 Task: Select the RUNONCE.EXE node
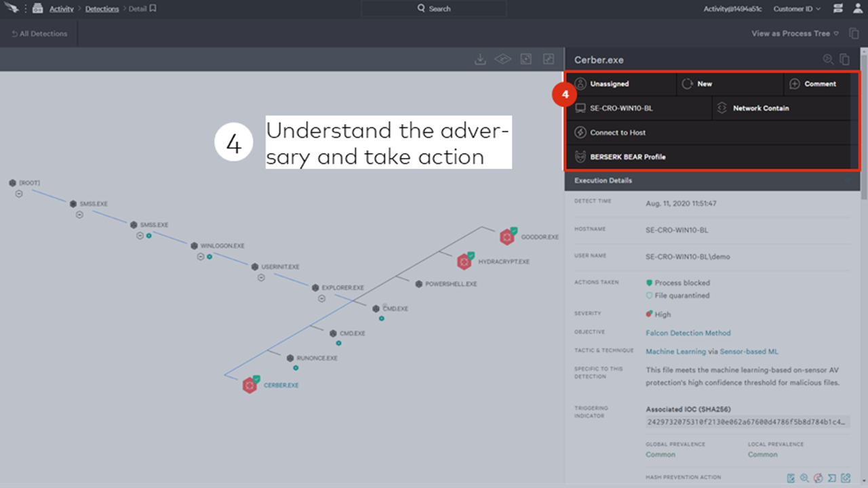[x=290, y=358]
